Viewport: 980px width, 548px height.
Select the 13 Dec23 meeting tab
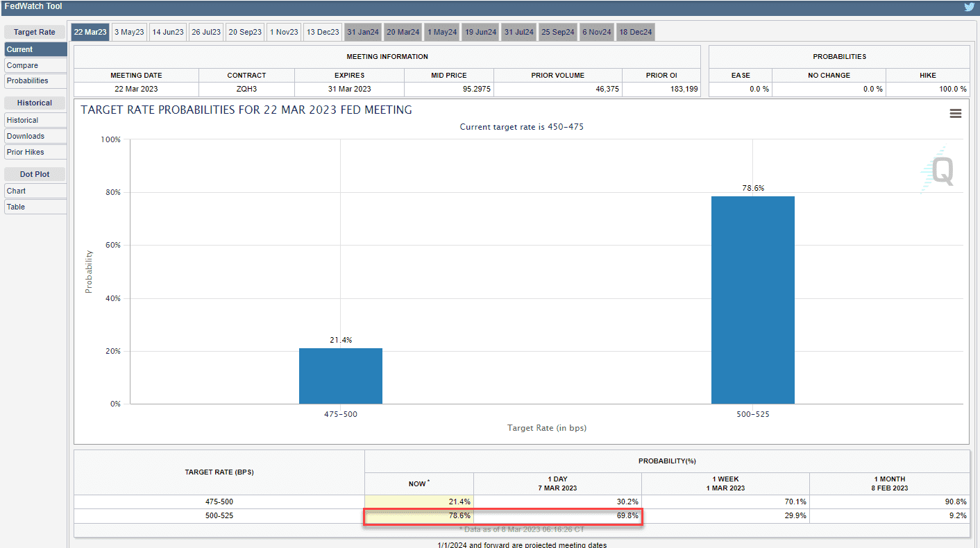(x=323, y=32)
